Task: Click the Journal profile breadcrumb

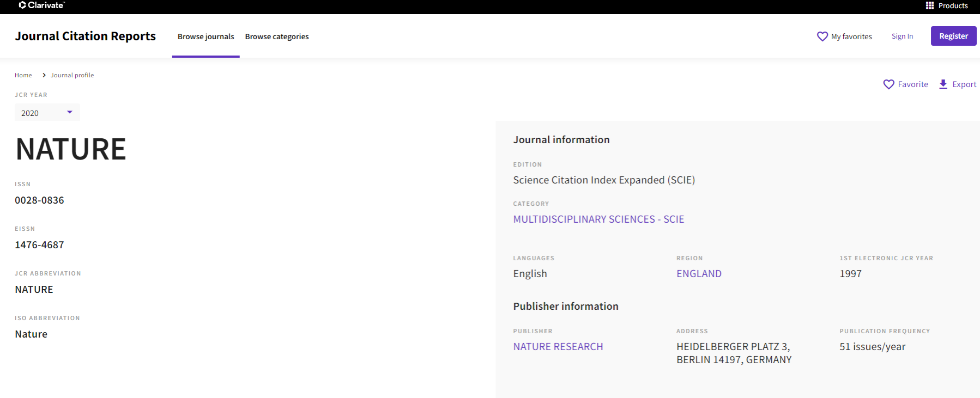Action: pos(72,75)
